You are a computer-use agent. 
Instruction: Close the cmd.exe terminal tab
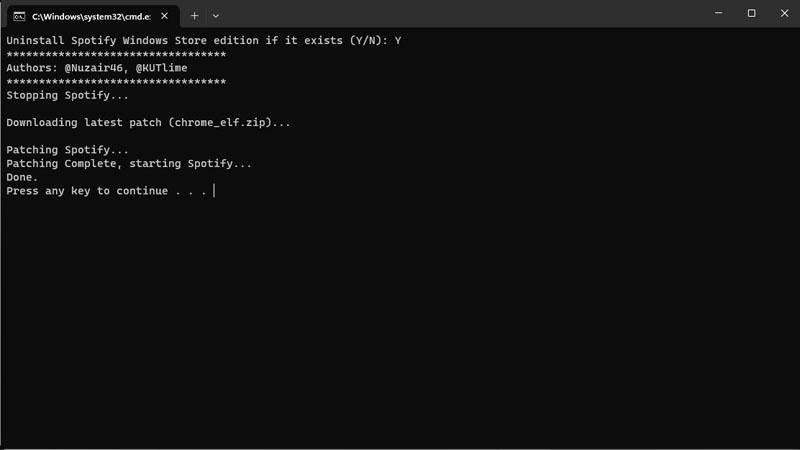164,16
